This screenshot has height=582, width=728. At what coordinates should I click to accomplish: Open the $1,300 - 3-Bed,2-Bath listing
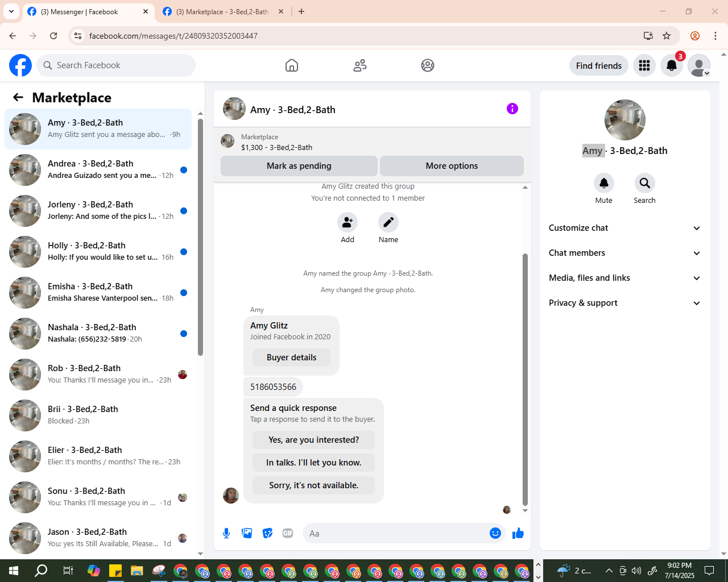pyautogui.click(x=276, y=147)
